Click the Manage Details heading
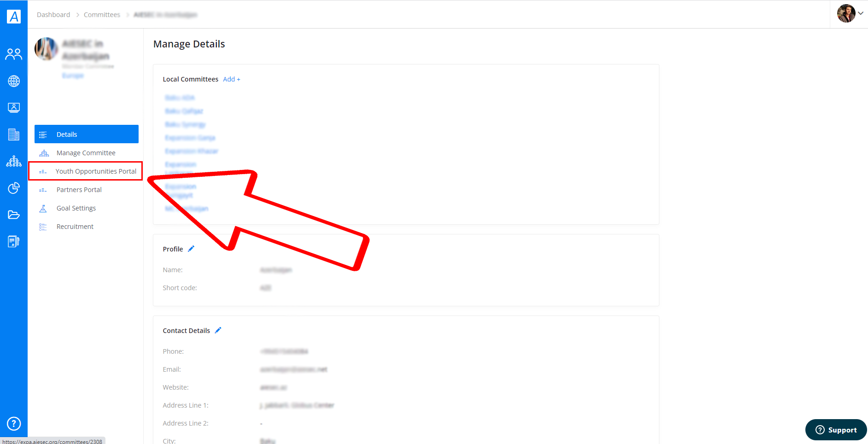Image resolution: width=868 pixels, height=444 pixels. pyautogui.click(x=189, y=44)
